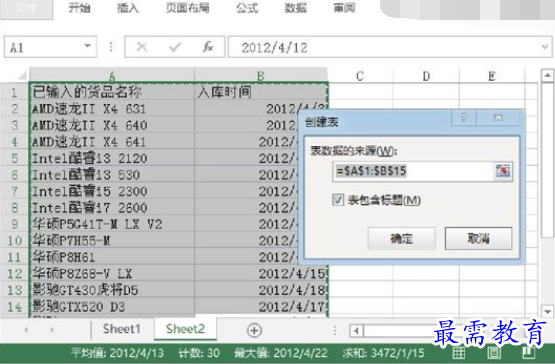Click the collapse dialog range selector icon
555x364 pixels.
click(x=503, y=171)
